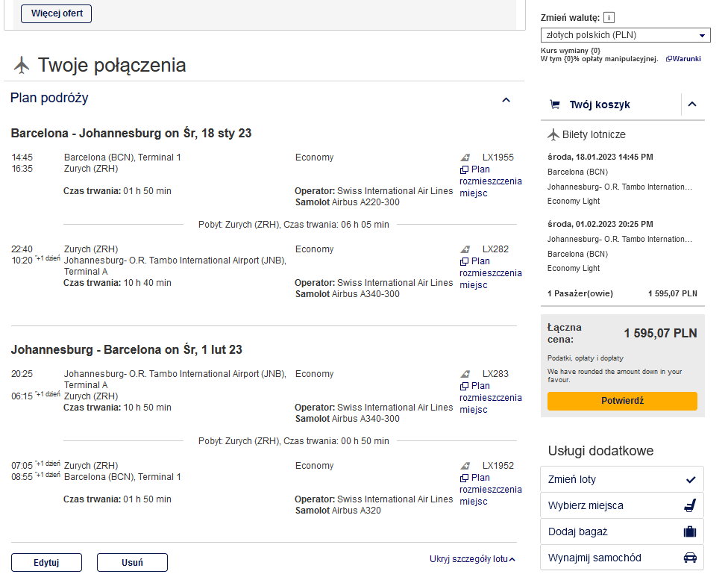Click the Potwierdź confirm button
Screen dimensions: 728x580
point(622,401)
